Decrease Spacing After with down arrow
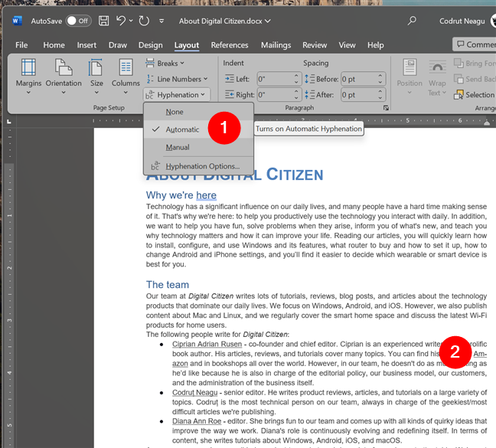 click(380, 98)
